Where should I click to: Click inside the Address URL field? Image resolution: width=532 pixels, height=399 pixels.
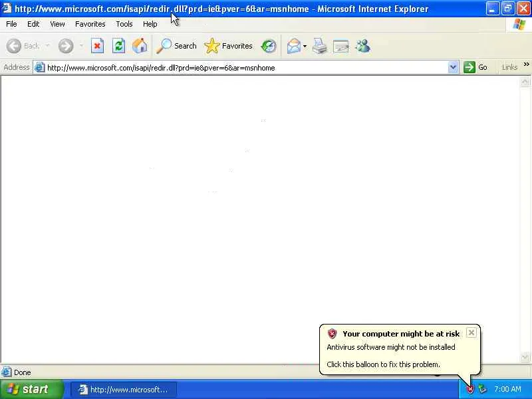pyautogui.click(x=246, y=67)
